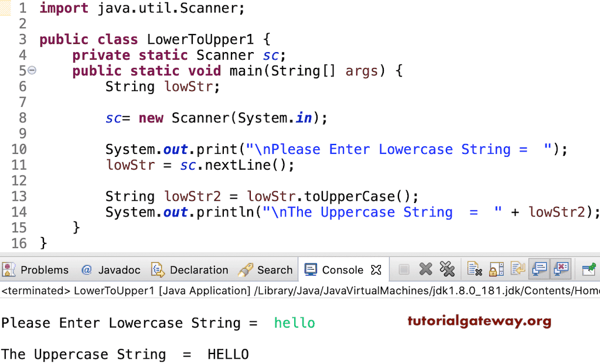
Task: Collapse the main method on line 5
Action: (x=32, y=70)
